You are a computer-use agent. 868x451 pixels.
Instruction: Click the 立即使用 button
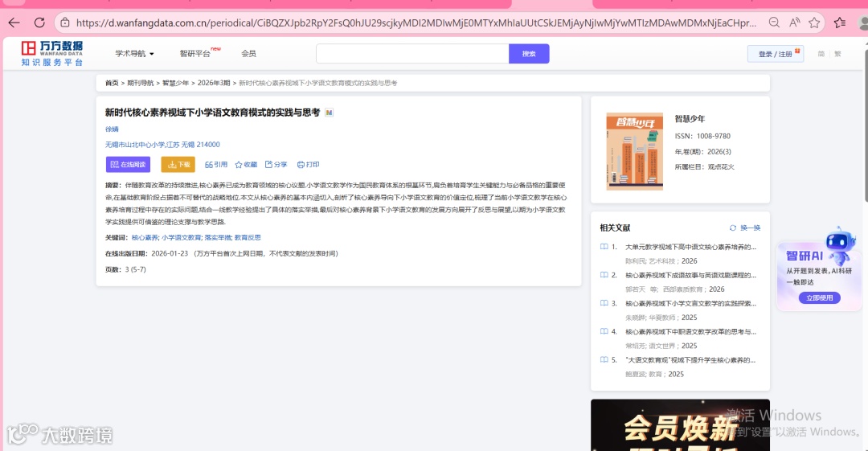pyautogui.click(x=819, y=298)
